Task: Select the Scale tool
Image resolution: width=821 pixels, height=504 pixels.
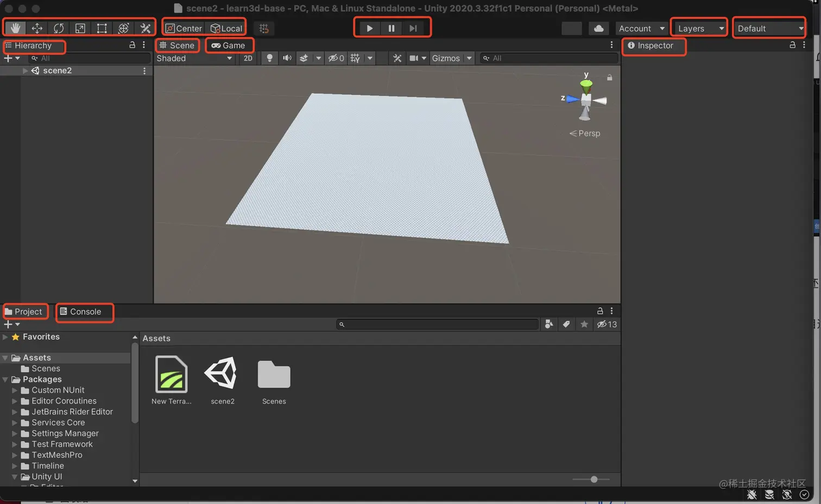Action: (80, 28)
